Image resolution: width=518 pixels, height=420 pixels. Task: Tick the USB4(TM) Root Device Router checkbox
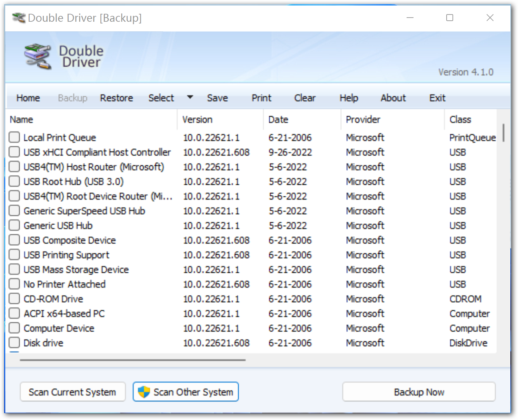tap(14, 196)
